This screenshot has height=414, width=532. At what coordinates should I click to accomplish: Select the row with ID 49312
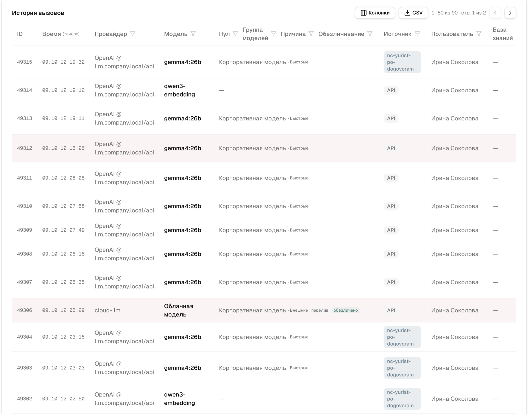264,148
